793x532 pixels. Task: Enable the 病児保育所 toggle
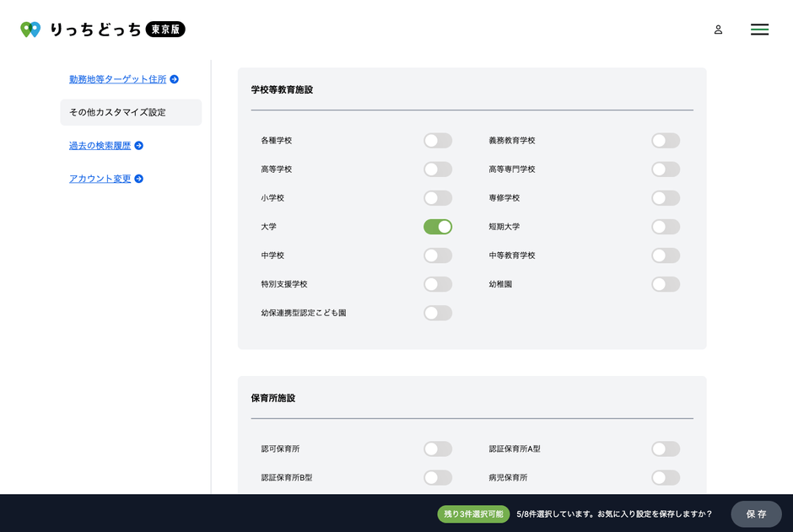pyautogui.click(x=665, y=478)
